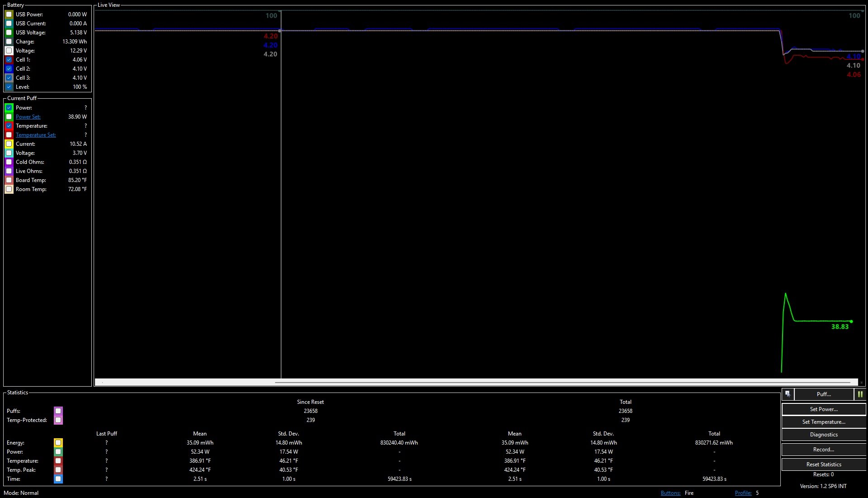
Task: Start a recording with Record... button
Action: [x=823, y=450]
